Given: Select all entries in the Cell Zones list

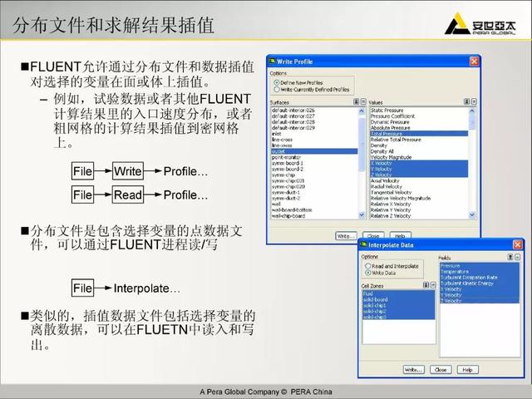Looking at the screenshot, I should [x=426, y=285].
